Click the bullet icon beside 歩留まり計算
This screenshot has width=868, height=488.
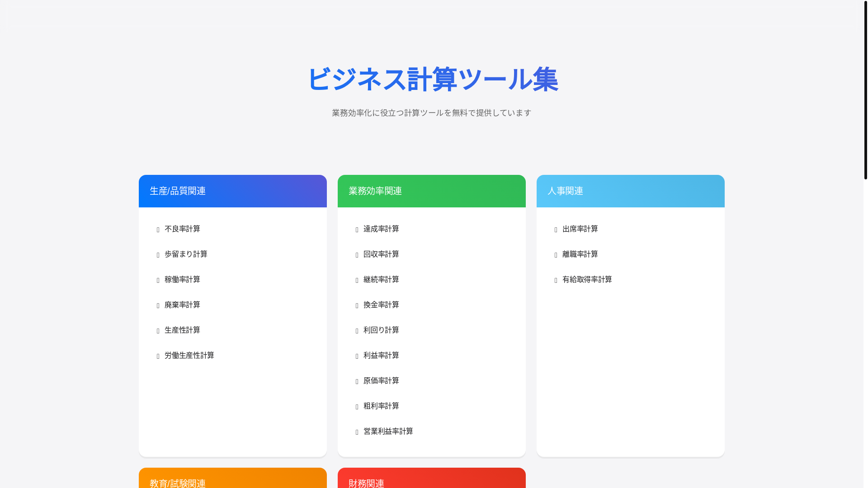[x=158, y=255]
